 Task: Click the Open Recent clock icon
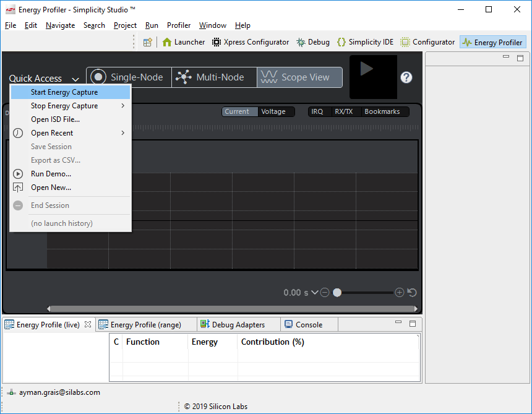[x=18, y=133]
